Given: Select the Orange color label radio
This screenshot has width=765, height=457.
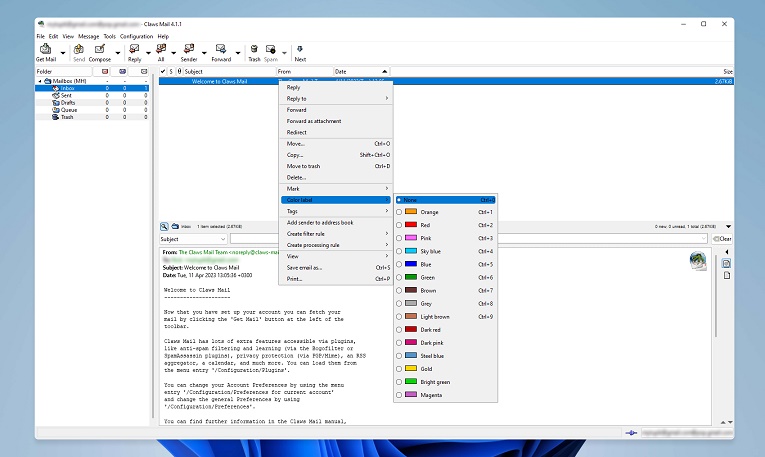Looking at the screenshot, I should 399,212.
